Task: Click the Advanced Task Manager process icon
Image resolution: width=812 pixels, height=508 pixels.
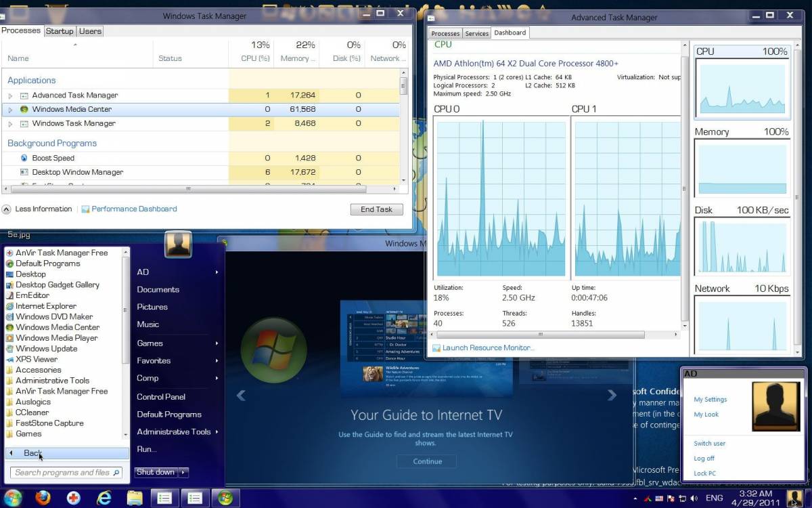Action: pos(24,96)
